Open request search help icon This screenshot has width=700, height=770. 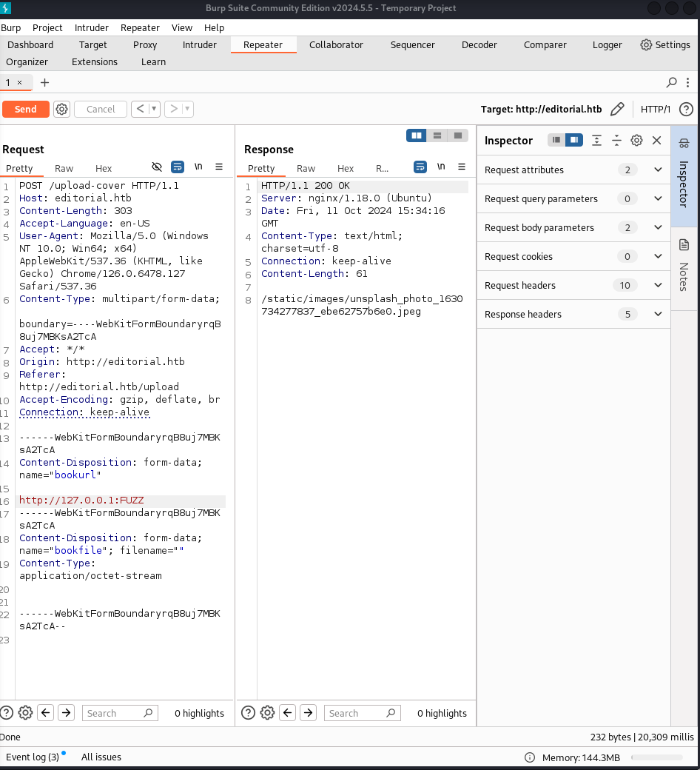[x=7, y=712]
